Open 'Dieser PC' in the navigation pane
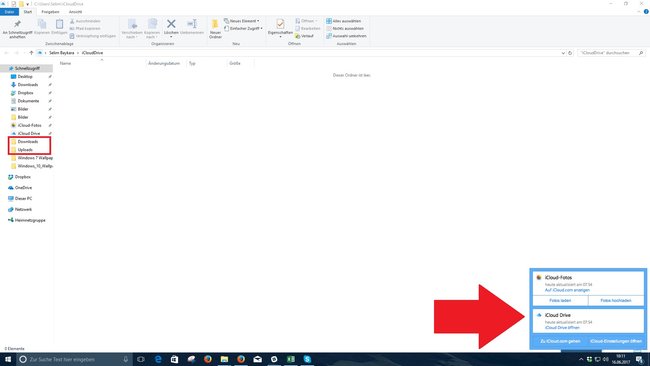The image size is (650, 366). (23, 199)
